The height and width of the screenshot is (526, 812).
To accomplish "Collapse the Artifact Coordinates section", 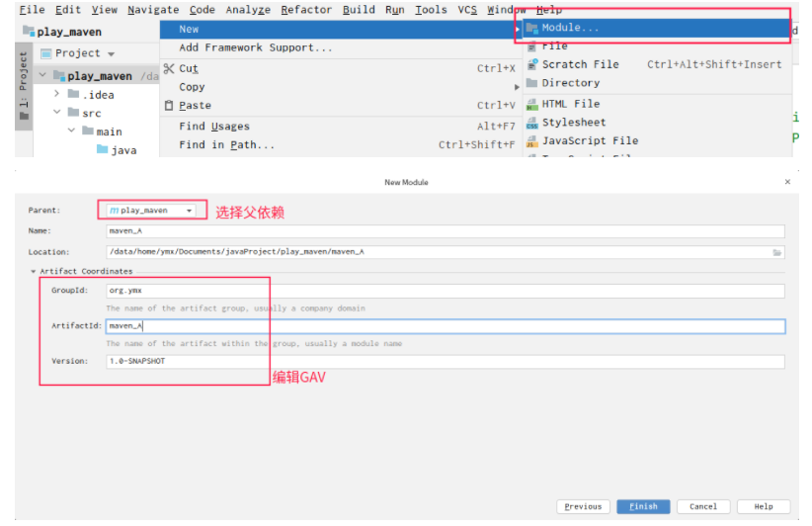I will point(34,272).
